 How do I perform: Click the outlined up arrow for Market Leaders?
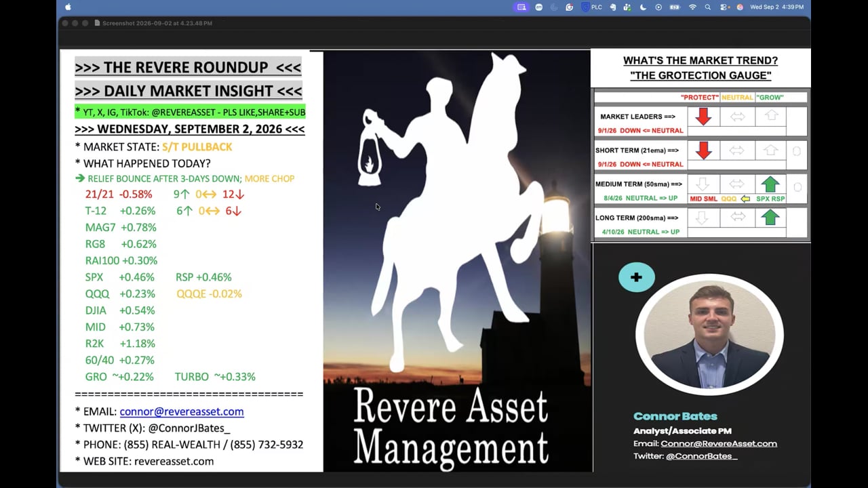770,116
